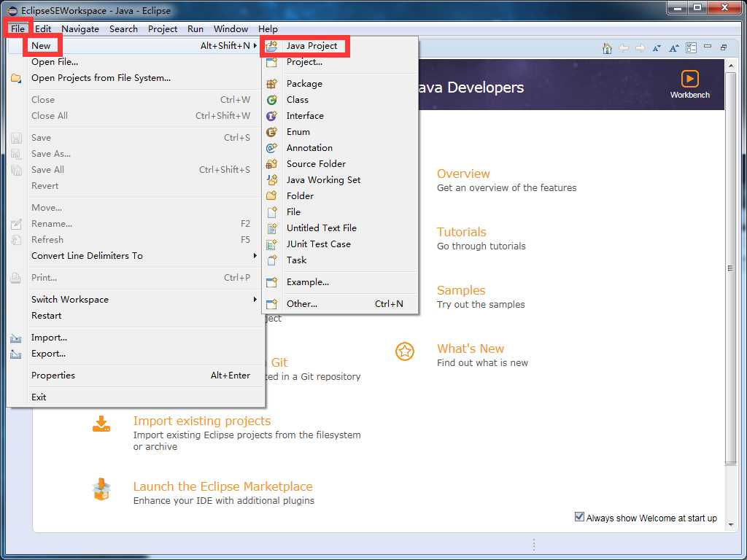Click the Java Project icon in submenu
747x560 pixels.
(x=271, y=46)
